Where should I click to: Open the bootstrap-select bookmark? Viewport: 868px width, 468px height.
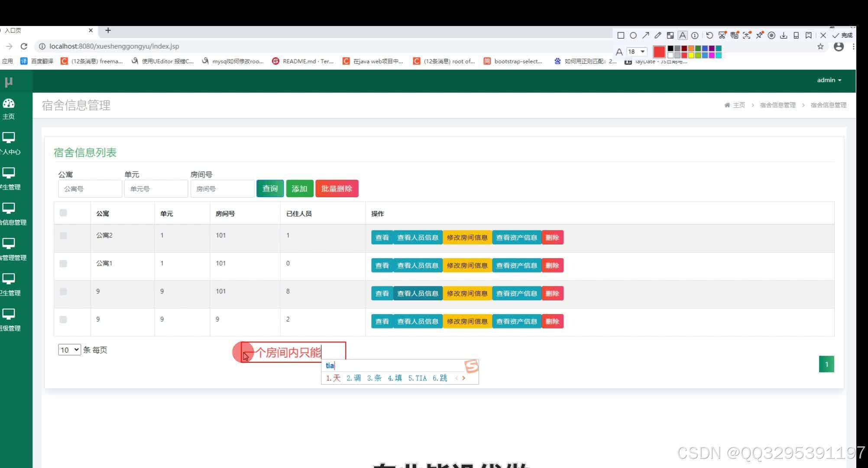tap(513, 61)
